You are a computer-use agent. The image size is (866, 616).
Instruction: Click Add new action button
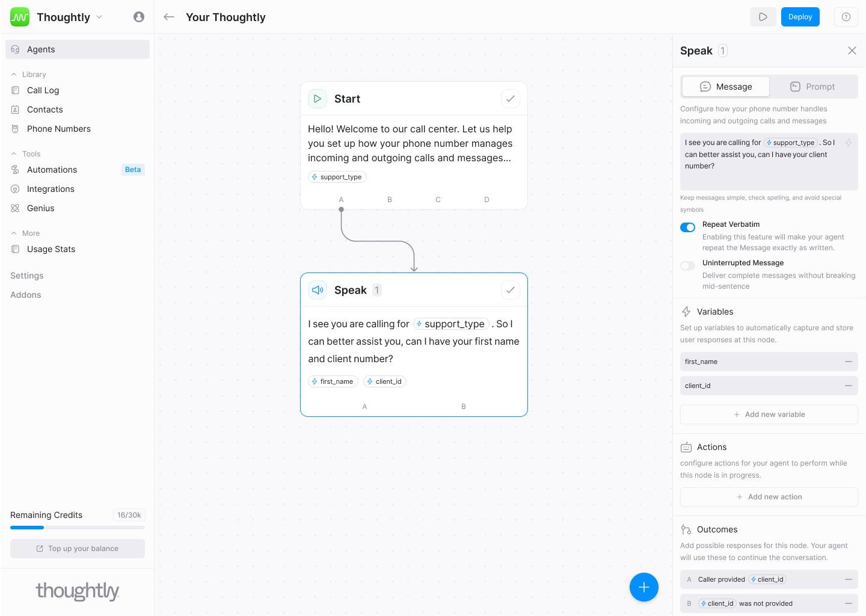click(x=769, y=497)
